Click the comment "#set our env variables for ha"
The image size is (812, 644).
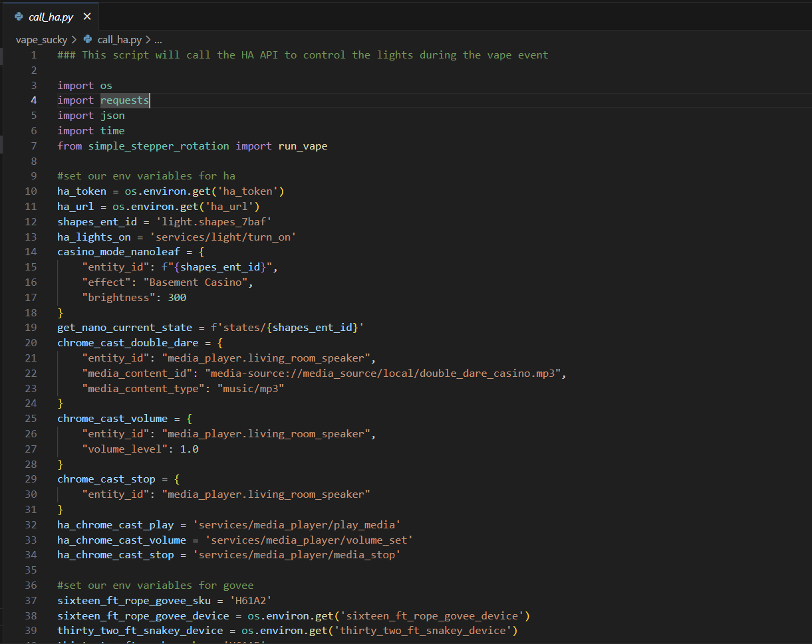pyautogui.click(x=146, y=176)
